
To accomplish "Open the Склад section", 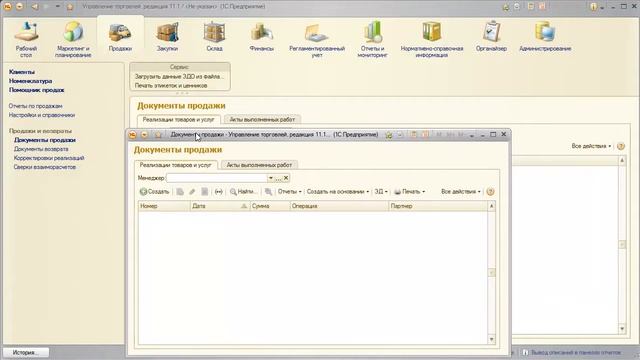I will (x=214, y=37).
